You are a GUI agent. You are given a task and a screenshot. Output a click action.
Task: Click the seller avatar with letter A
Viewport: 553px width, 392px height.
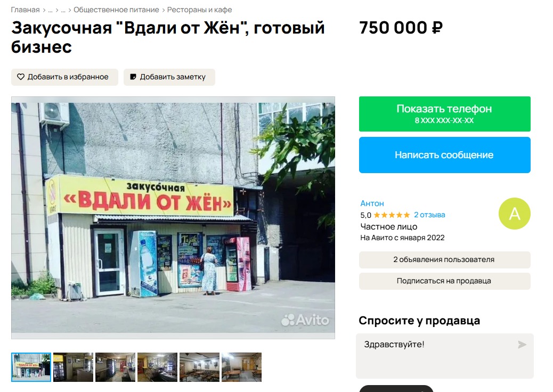click(x=514, y=214)
